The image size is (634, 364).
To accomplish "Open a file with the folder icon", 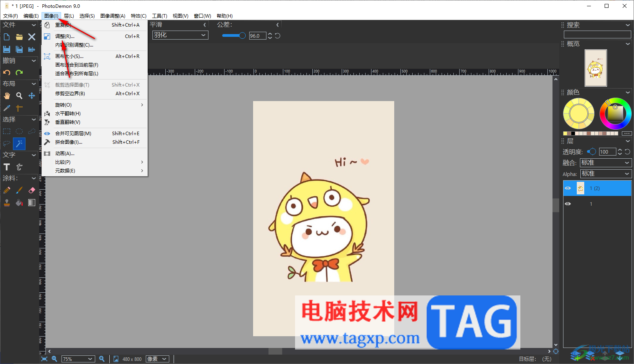I will (19, 37).
